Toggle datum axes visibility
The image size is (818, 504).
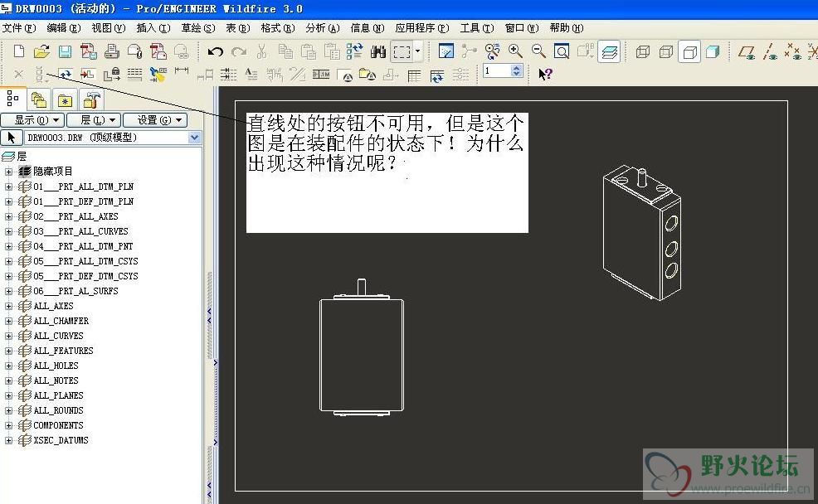point(770,51)
